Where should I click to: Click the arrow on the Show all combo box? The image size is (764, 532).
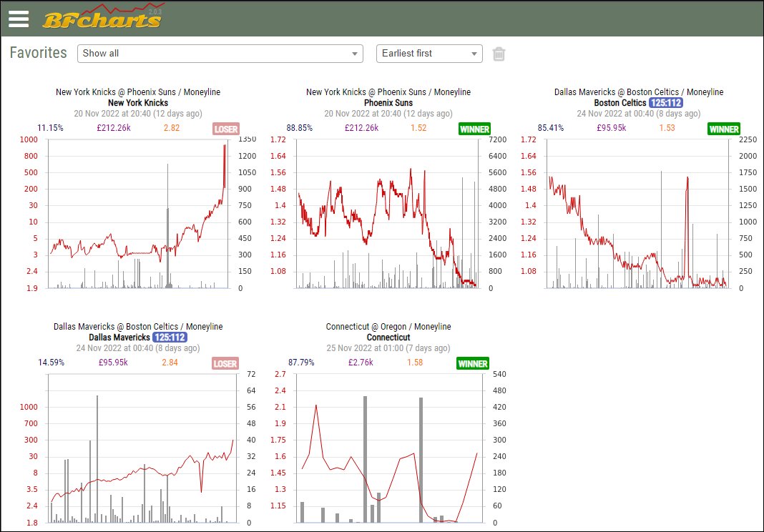point(355,53)
